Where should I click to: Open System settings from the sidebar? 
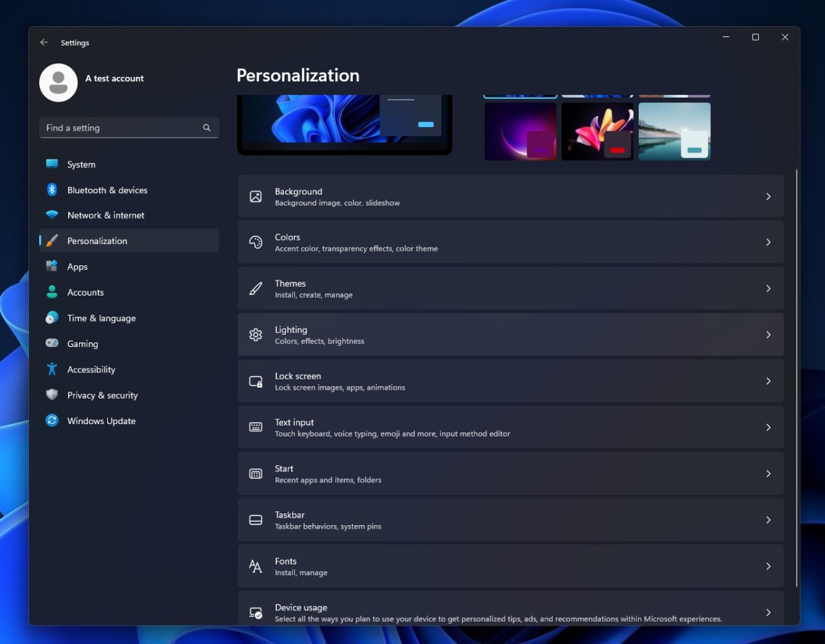52,164
